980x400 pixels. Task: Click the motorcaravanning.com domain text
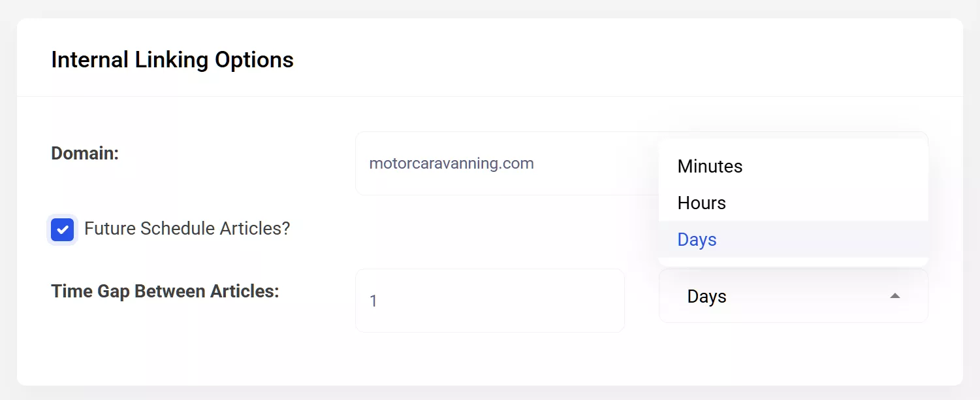(451, 163)
